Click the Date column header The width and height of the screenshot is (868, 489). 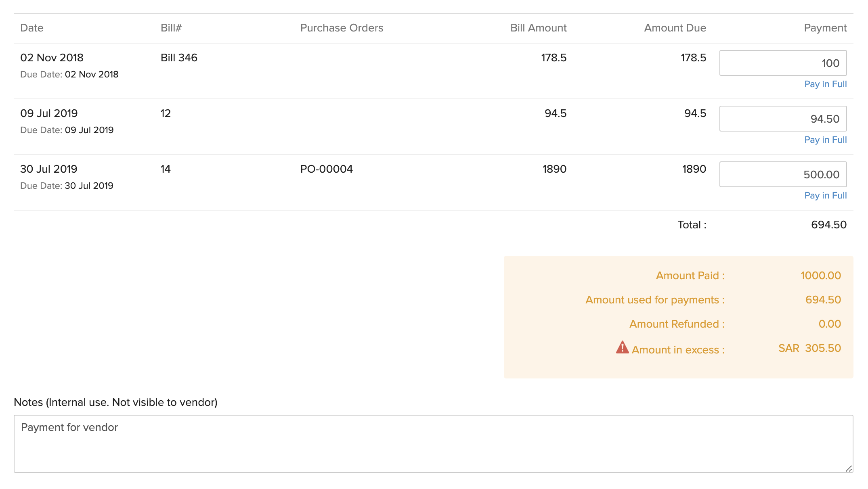32,28
